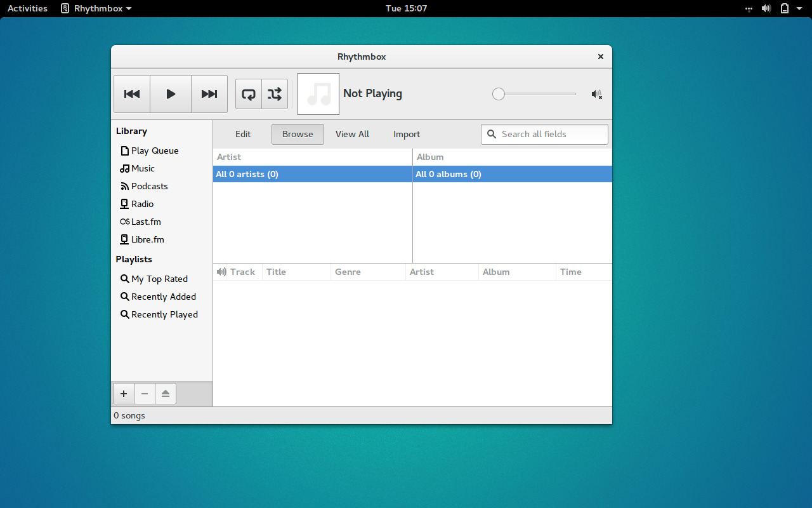Image resolution: width=812 pixels, height=508 pixels.
Task: Skip to next track
Action: 209,94
